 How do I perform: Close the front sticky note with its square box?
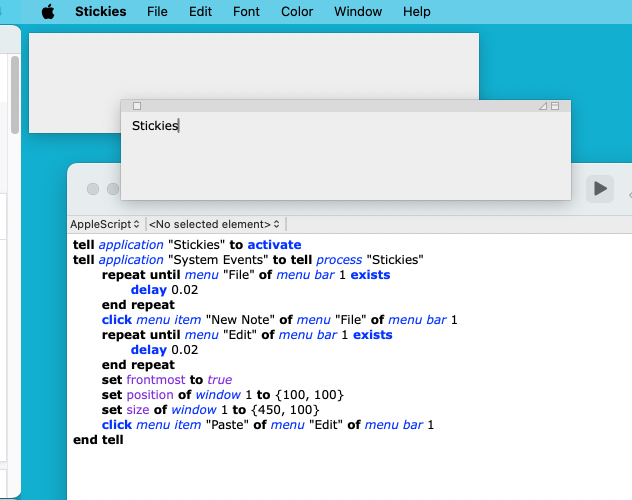pyautogui.click(x=137, y=106)
